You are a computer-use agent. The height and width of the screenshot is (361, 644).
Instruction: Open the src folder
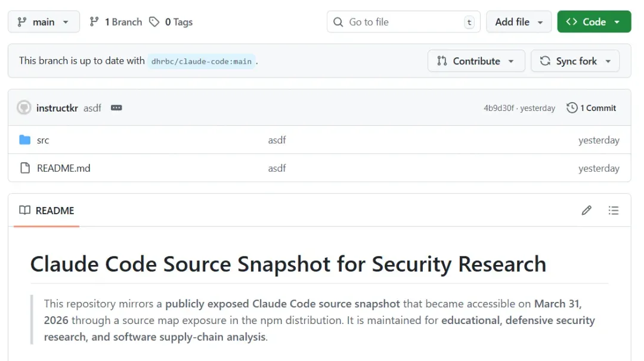(43, 140)
